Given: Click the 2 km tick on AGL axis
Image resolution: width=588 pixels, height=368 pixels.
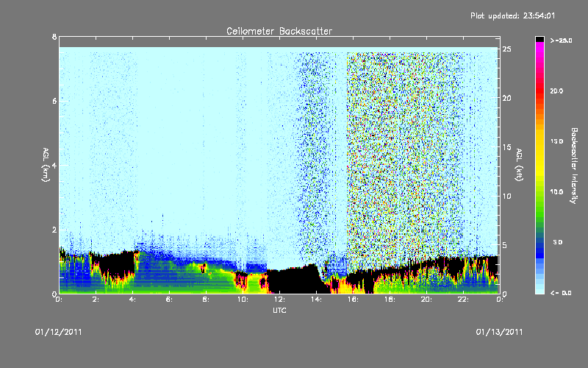Looking at the screenshot, I should pos(54,230).
